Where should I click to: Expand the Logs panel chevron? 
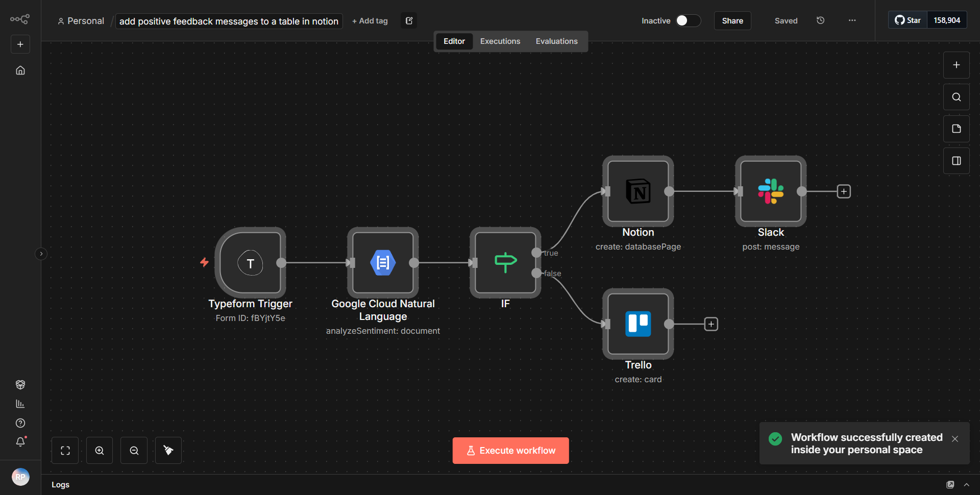pyautogui.click(x=966, y=485)
